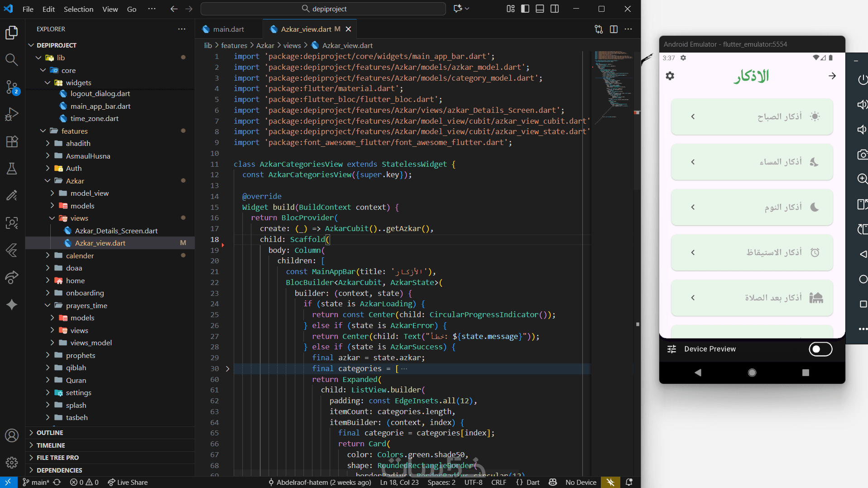This screenshot has height=488, width=868.
Task: Open the Accounts icon in activity bar
Action: 12,435
